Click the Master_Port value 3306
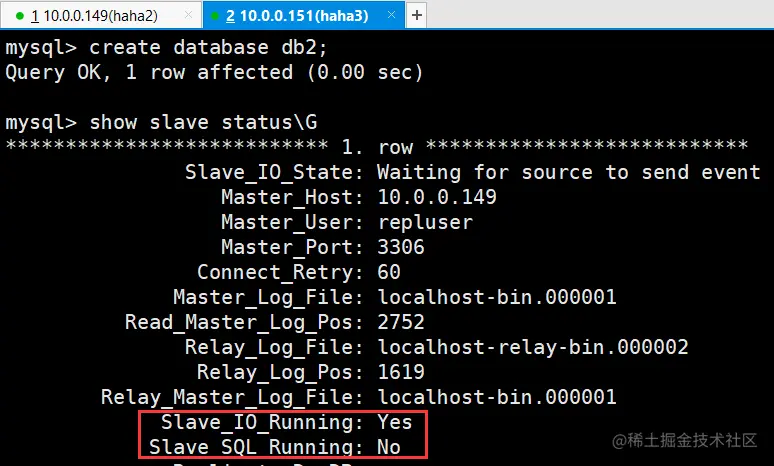 [x=401, y=247]
